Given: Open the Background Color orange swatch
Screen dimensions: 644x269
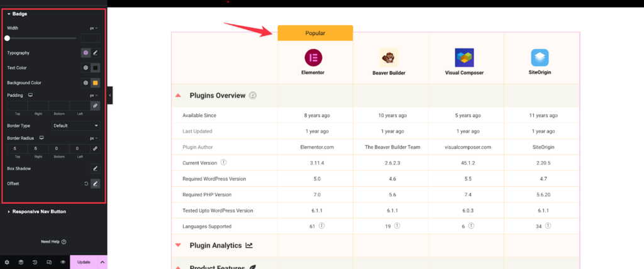Looking at the screenshot, I should (96, 83).
